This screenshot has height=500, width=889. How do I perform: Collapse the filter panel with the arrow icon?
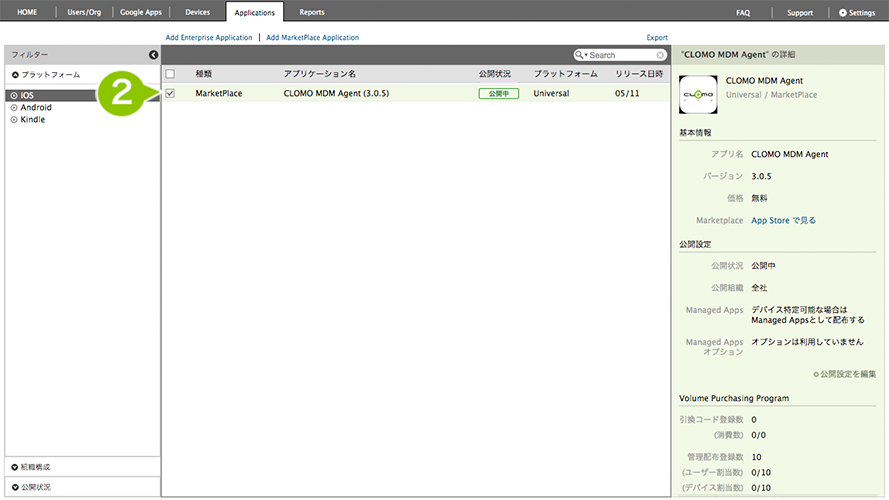(154, 55)
